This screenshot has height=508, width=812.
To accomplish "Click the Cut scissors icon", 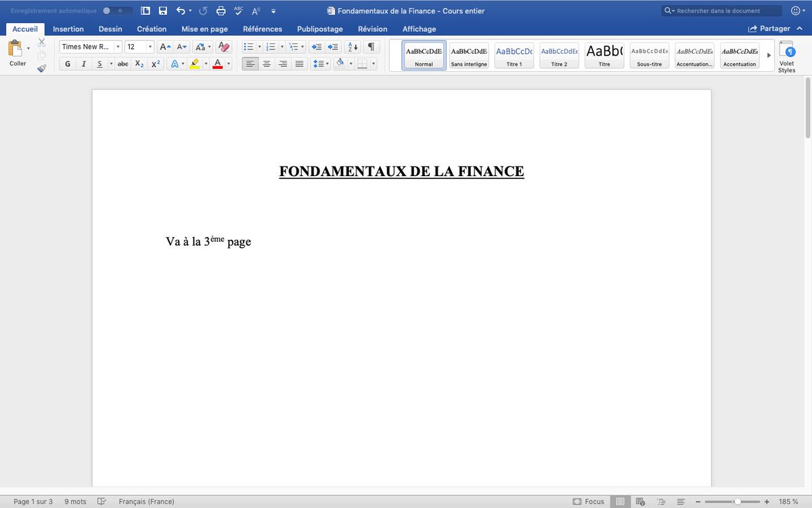I will (42, 43).
